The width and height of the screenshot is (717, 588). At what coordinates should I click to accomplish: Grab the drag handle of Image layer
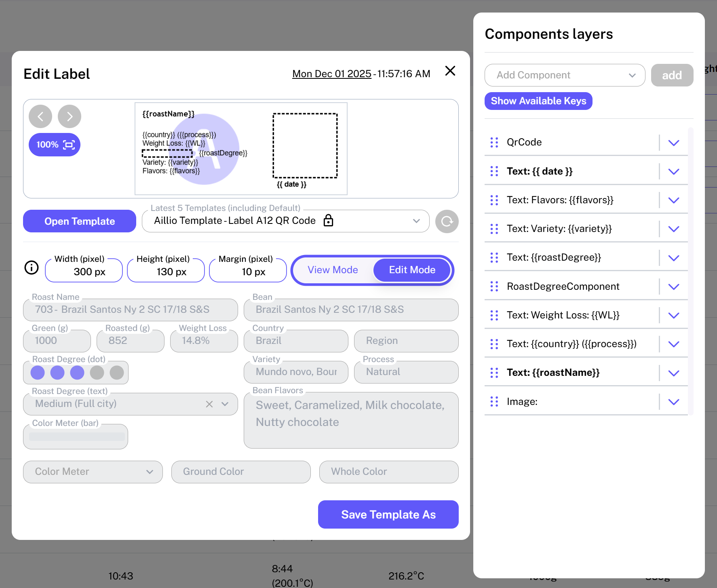(x=494, y=402)
